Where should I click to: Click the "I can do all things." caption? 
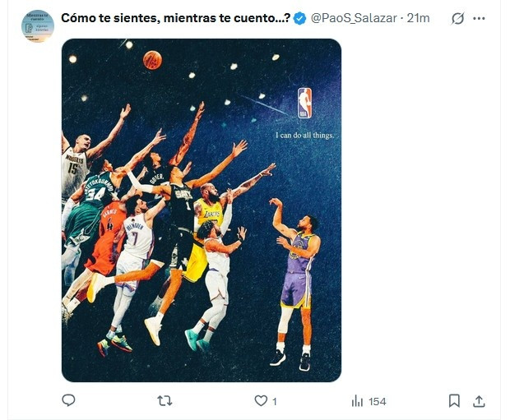point(304,135)
